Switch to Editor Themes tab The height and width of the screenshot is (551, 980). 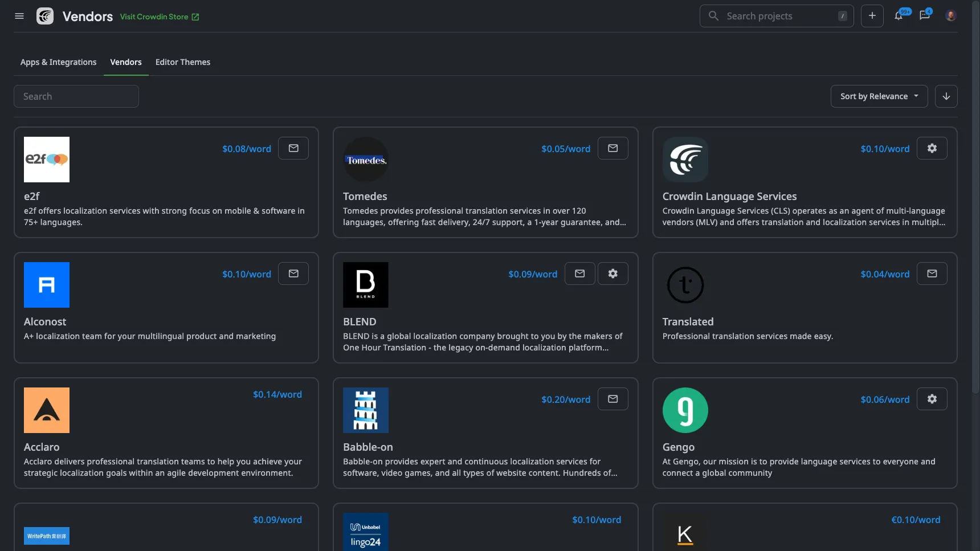(183, 62)
